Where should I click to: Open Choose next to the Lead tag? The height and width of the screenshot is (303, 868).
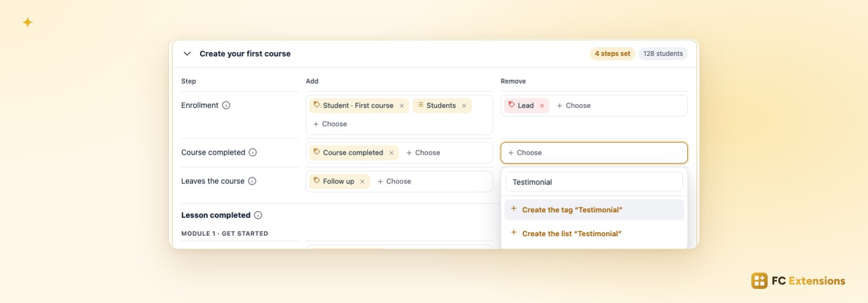[573, 106]
